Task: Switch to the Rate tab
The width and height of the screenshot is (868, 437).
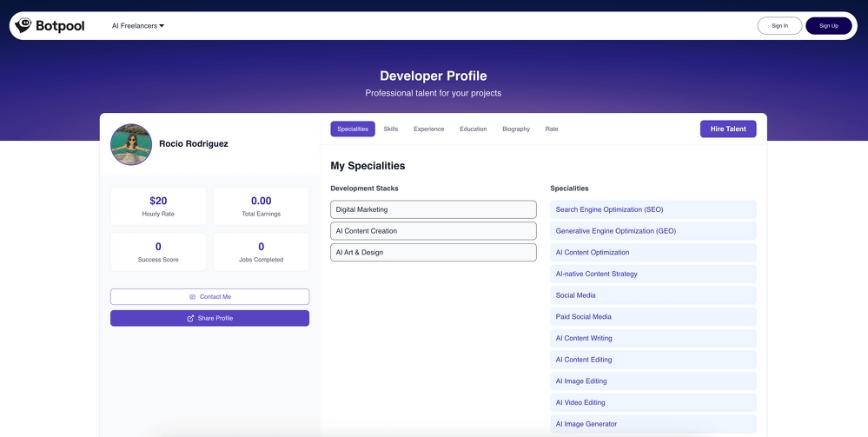Action: (x=552, y=129)
